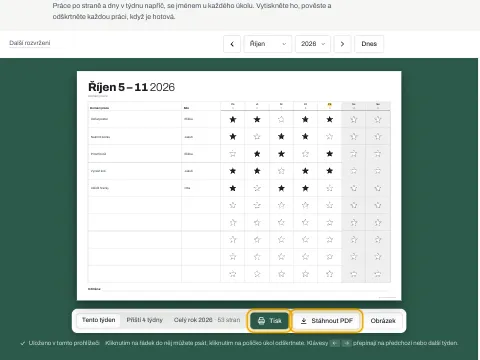Click the last empty chore name cell
The image size is (480, 360).
[x=135, y=274]
